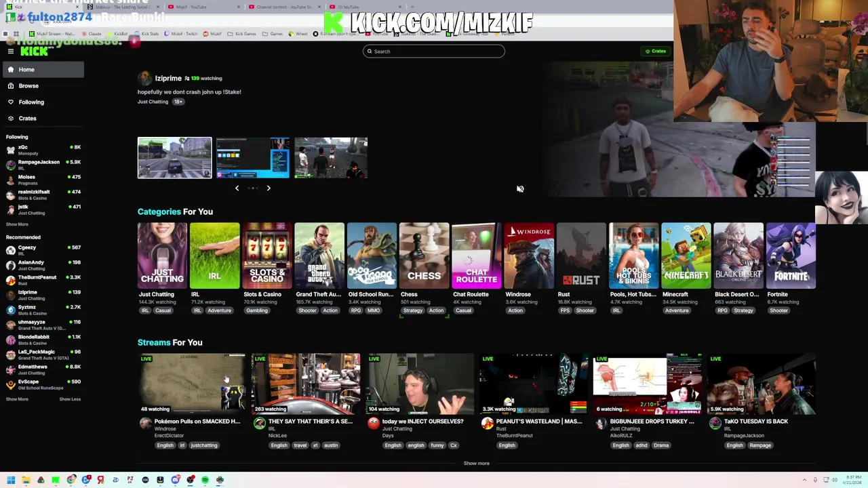The image size is (868, 488).
Task: Click the Kick search field
Action: tap(434, 51)
